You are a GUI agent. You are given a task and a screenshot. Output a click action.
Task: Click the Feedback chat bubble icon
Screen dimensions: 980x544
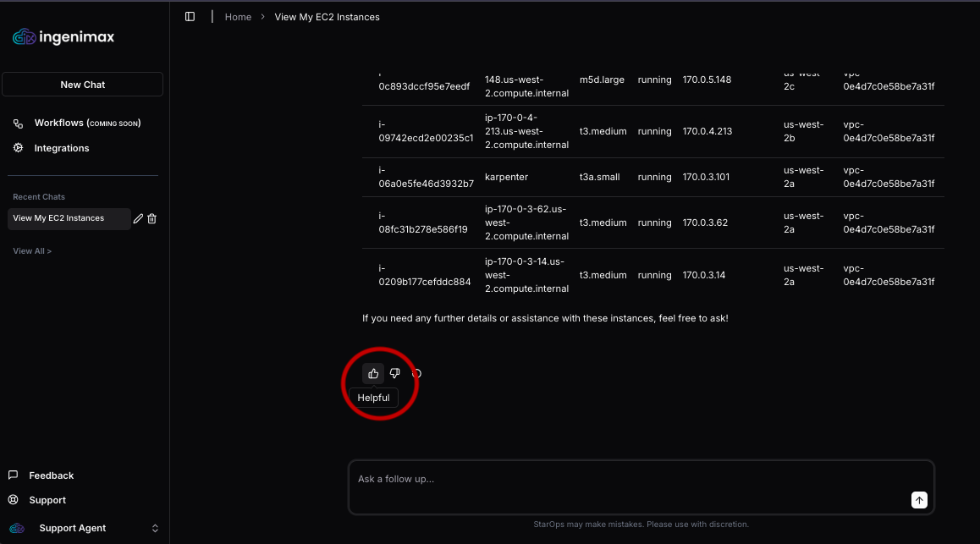coord(14,475)
